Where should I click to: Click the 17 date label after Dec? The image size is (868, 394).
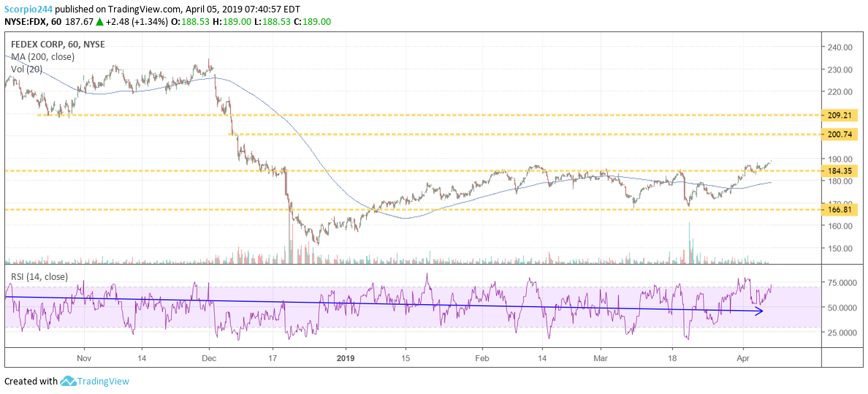[272, 357]
